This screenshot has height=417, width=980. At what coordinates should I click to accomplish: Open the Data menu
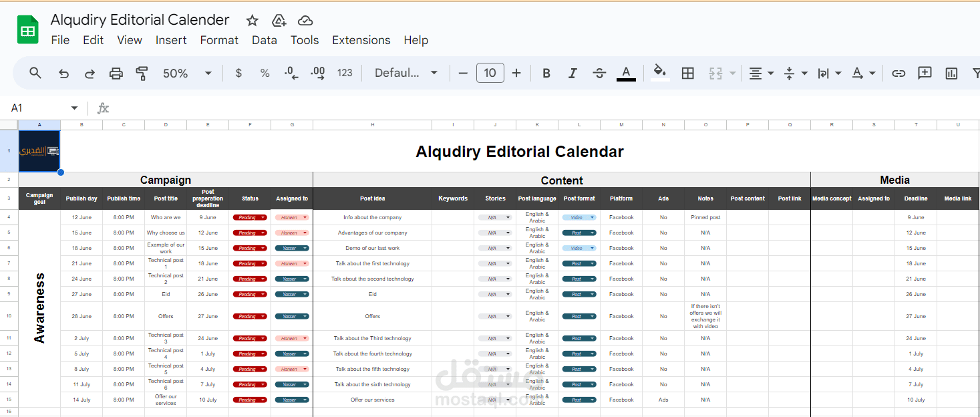coord(265,40)
